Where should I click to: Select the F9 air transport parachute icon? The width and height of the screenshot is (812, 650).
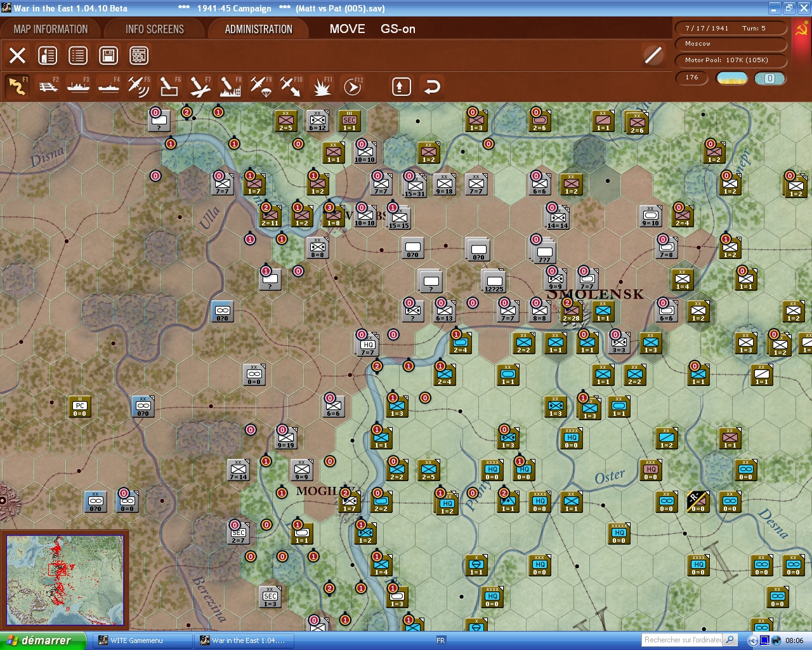261,86
